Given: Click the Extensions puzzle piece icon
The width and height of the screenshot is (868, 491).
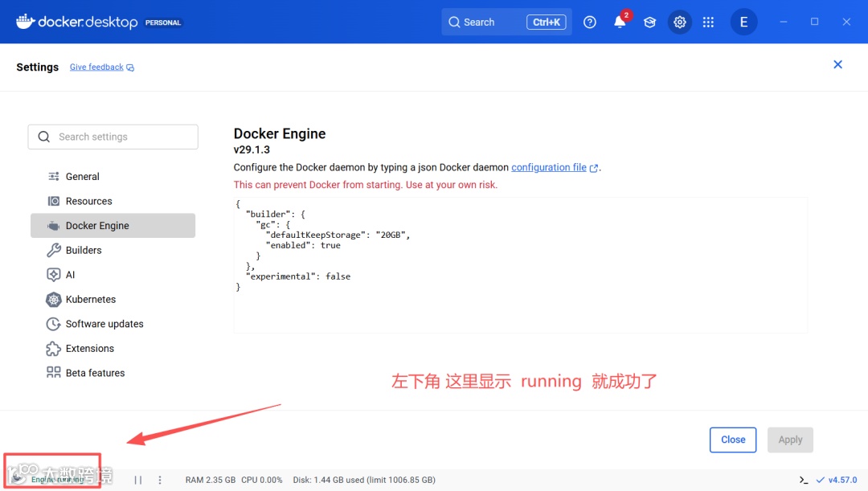Looking at the screenshot, I should pyautogui.click(x=54, y=348).
